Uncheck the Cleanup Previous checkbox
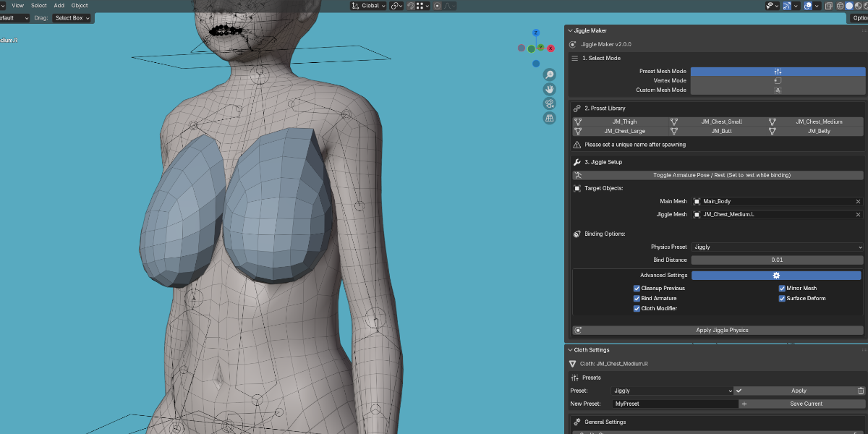This screenshot has height=434, width=868. [x=637, y=288]
